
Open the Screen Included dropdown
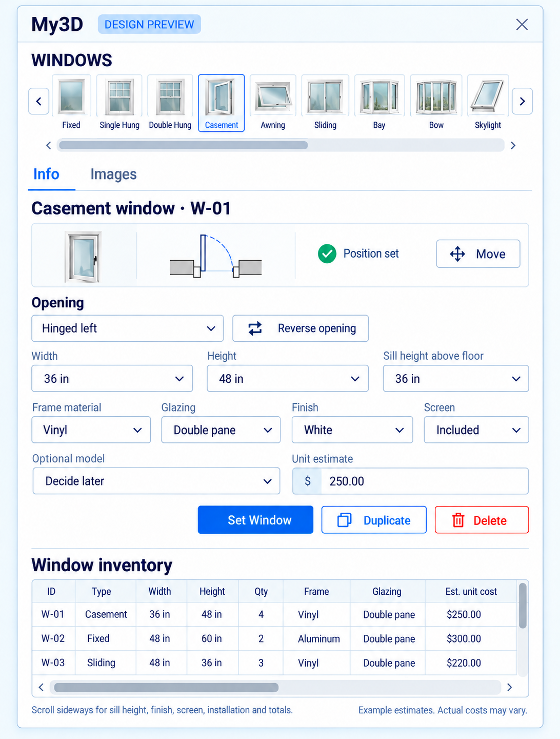tap(476, 430)
